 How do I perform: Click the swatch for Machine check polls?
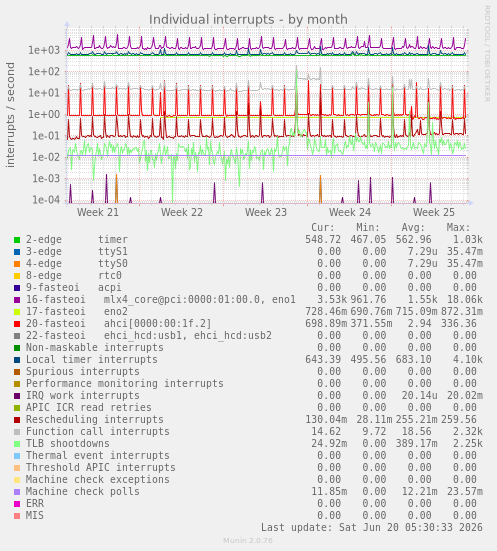17,492
